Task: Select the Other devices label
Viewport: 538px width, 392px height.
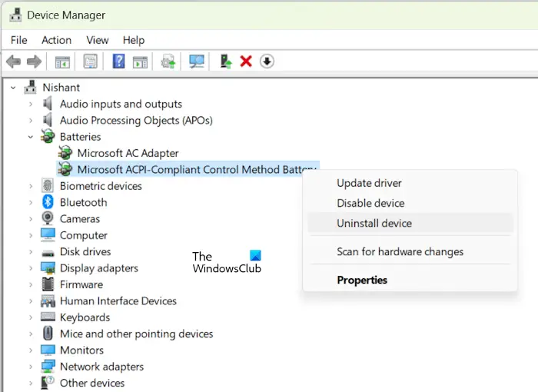Action: [x=92, y=383]
